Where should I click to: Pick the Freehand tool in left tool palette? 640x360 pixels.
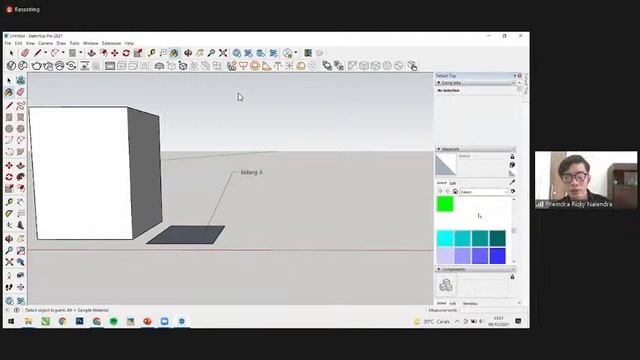[20, 106]
